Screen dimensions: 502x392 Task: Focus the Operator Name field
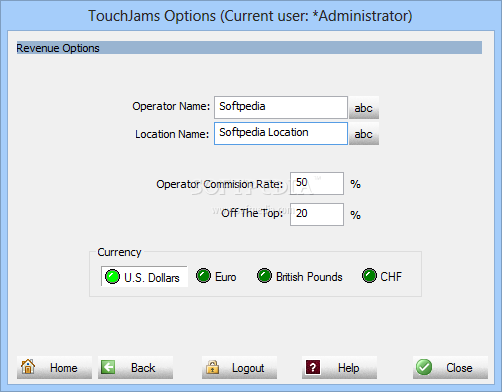click(281, 107)
